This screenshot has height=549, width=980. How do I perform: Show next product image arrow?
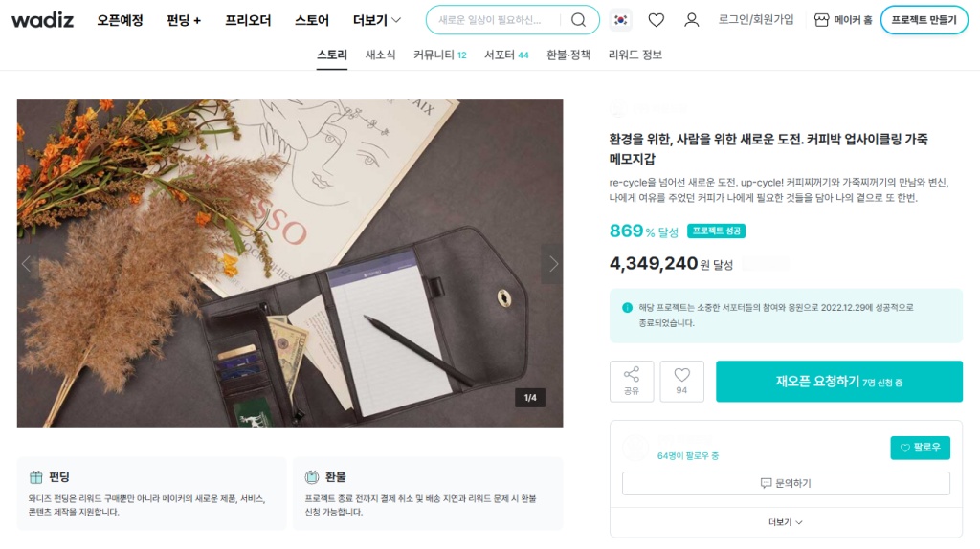point(552,264)
